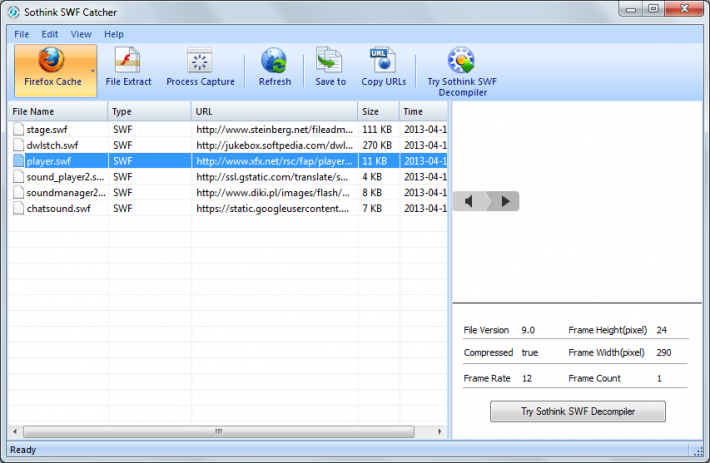
Task: Click the file icon next to stage.swf
Action: pyautogui.click(x=19, y=129)
